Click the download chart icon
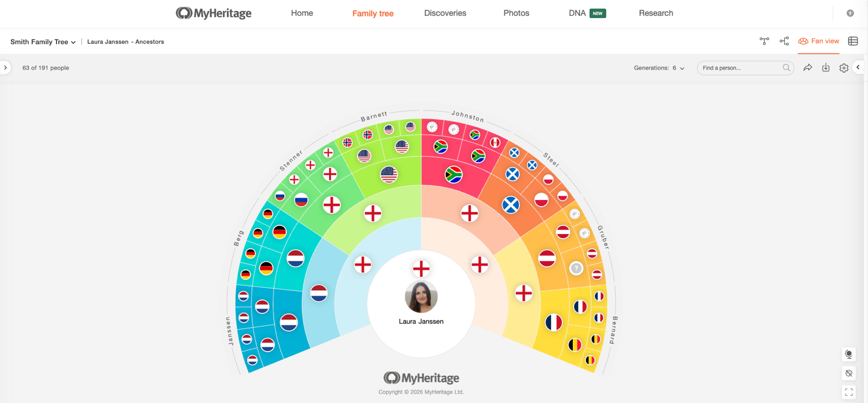Screen dimensions: 868x403 pos(826,68)
